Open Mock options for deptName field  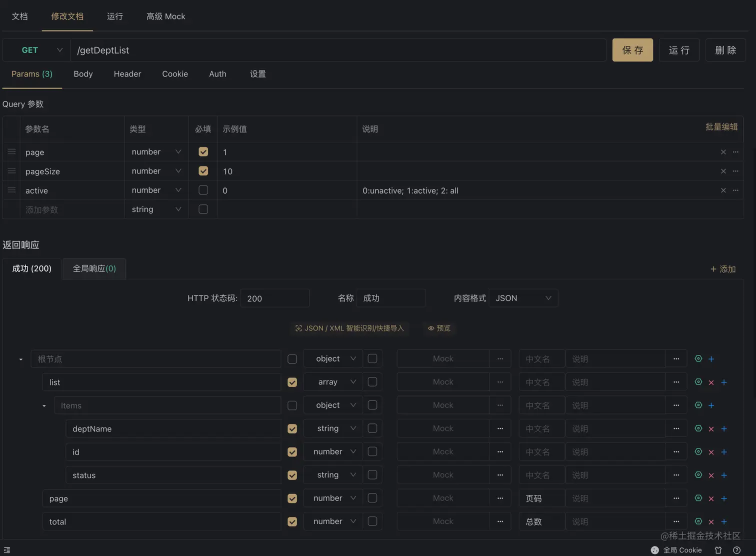pos(500,428)
